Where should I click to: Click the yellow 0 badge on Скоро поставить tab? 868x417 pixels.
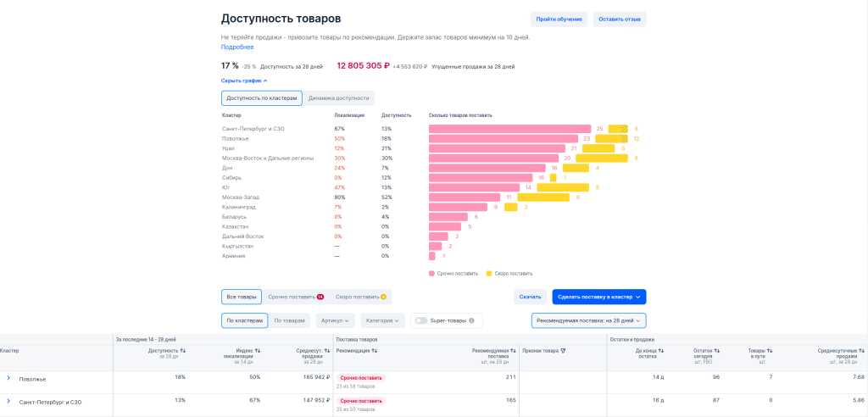click(383, 297)
